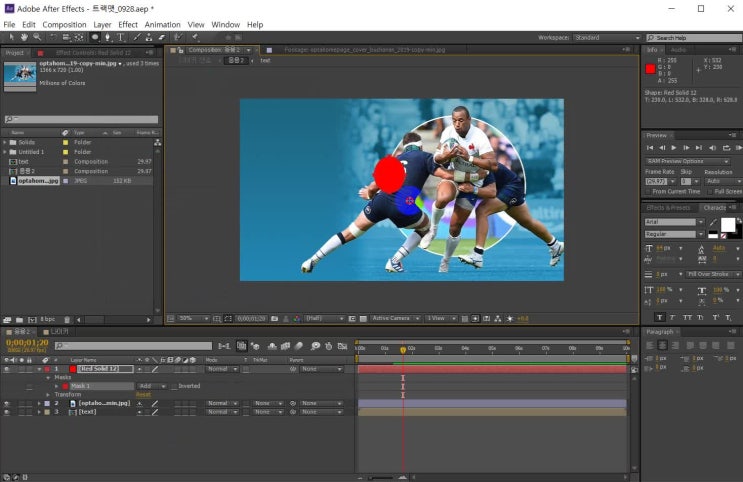Delete selected item with Project trash icon

67,320
